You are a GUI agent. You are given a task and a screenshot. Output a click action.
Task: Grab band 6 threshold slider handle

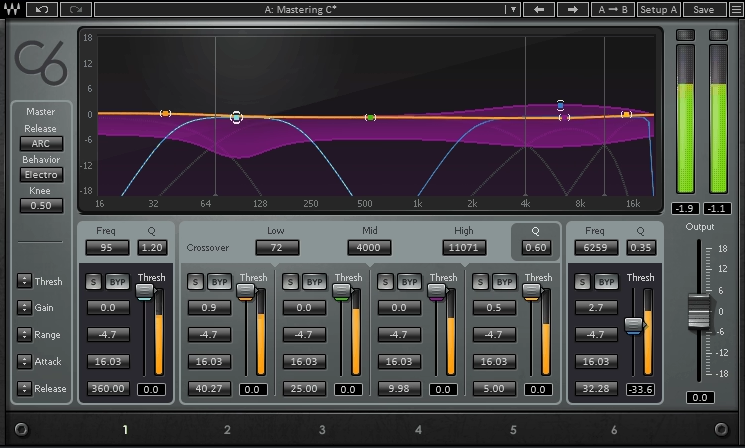633,325
